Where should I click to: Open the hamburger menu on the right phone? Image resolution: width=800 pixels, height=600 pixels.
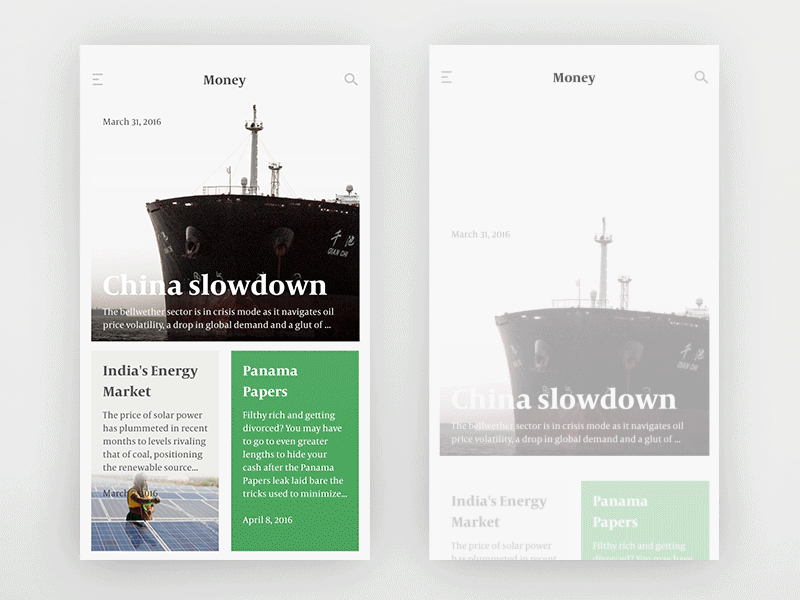[448, 76]
